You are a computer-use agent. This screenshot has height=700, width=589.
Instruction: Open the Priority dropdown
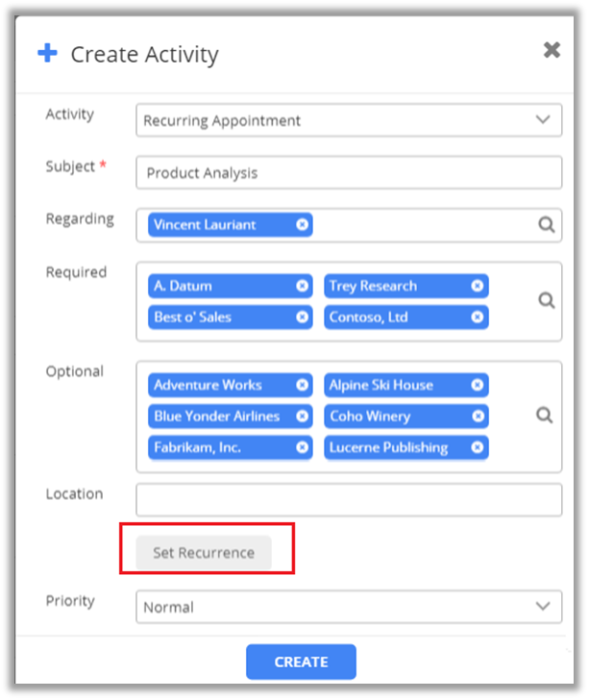pos(542,607)
